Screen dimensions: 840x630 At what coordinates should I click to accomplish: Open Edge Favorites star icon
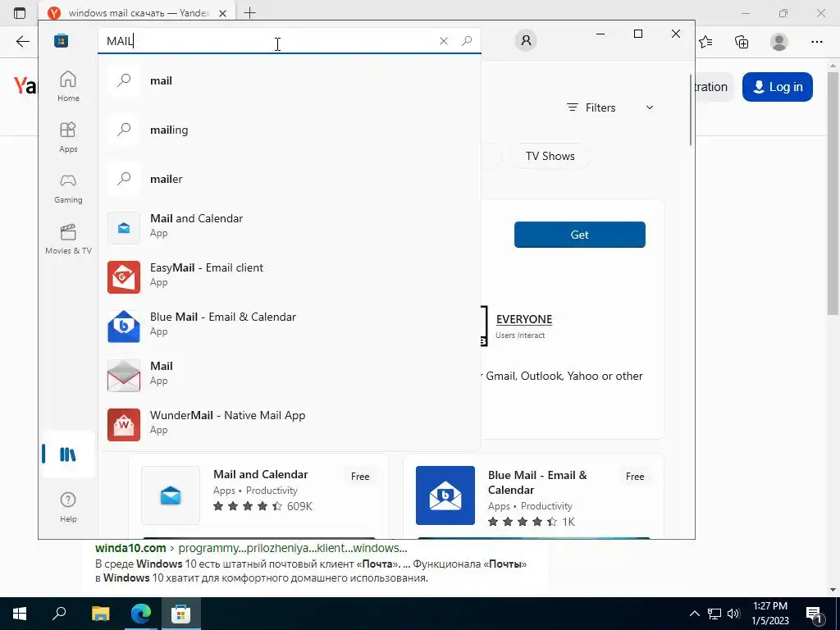705,42
